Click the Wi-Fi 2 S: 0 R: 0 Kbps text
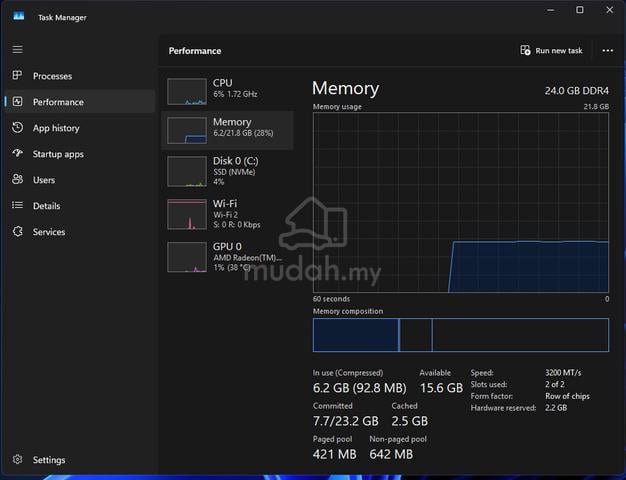This screenshot has height=480, width=626. click(236, 220)
